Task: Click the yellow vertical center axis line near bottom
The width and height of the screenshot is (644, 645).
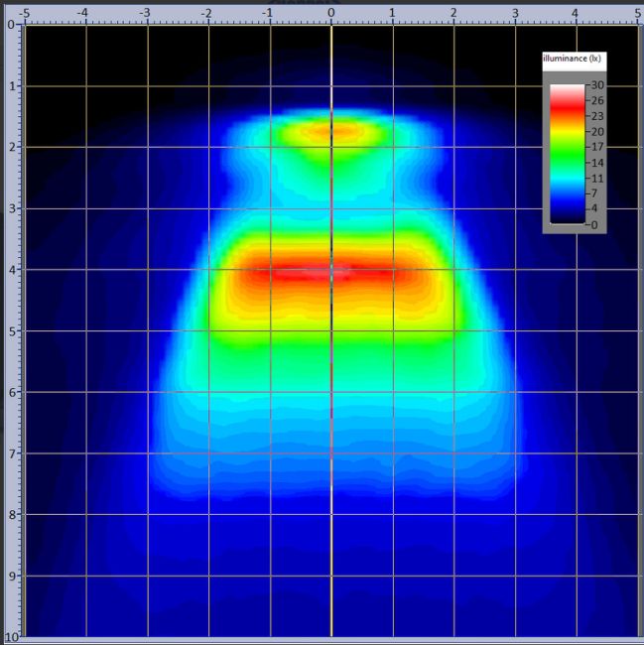Action: [331, 595]
